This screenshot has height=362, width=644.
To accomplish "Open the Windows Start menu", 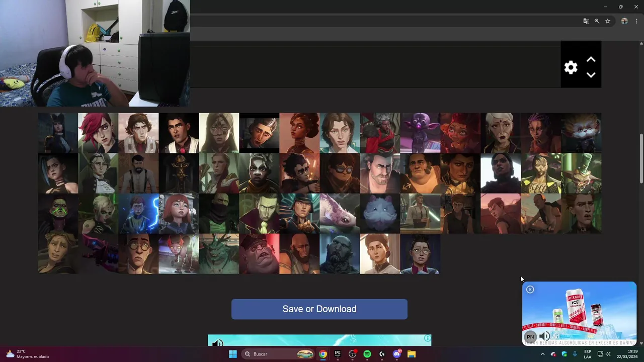I will (233, 354).
